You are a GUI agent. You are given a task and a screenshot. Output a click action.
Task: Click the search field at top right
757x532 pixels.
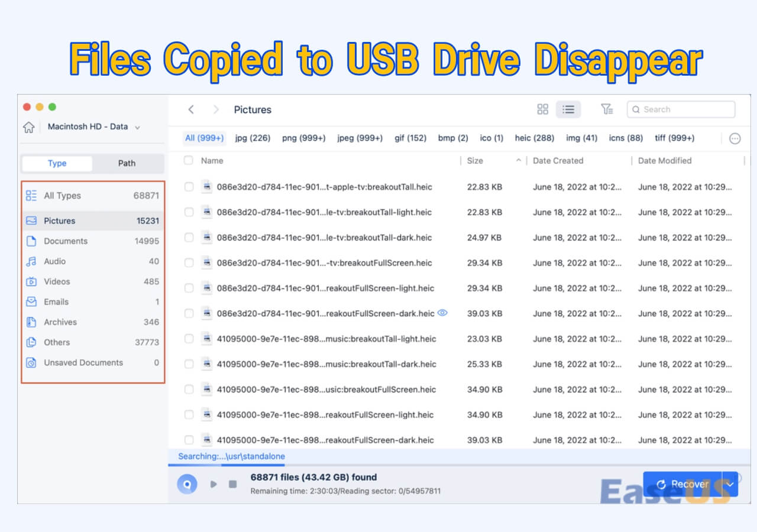point(680,109)
